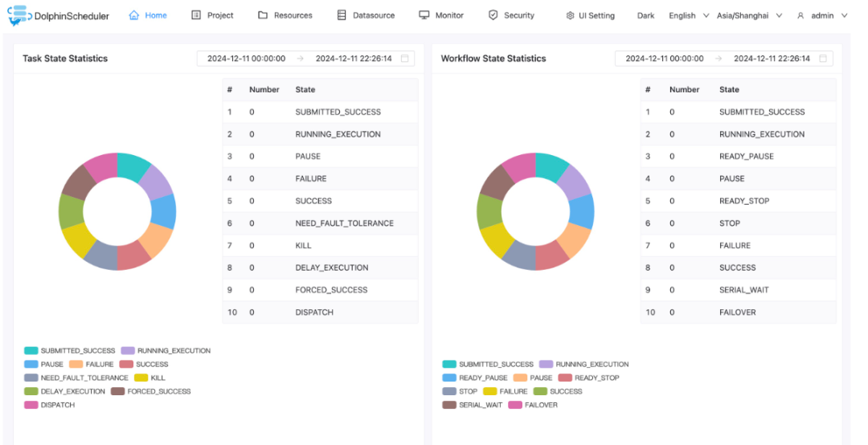This screenshot has height=445, width=868.
Task: Click the Home house icon
Action: click(134, 15)
